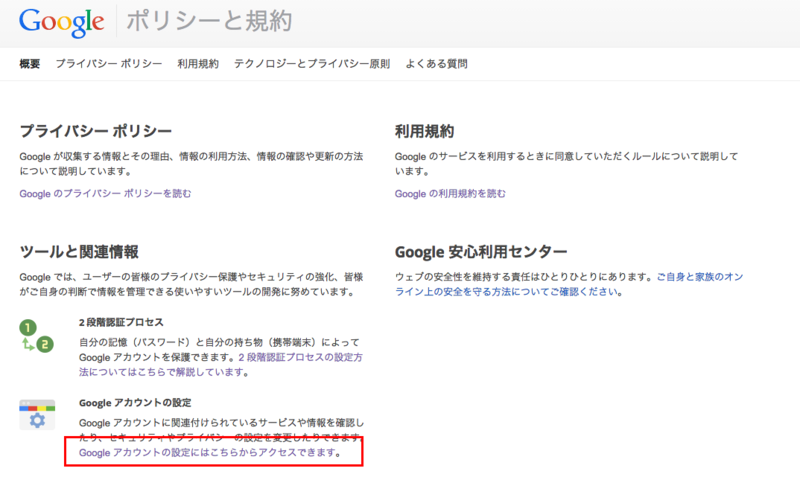This screenshot has width=800, height=477.
Task: Click heading プライバシー ポリシー
Action: pyautogui.click(x=95, y=131)
